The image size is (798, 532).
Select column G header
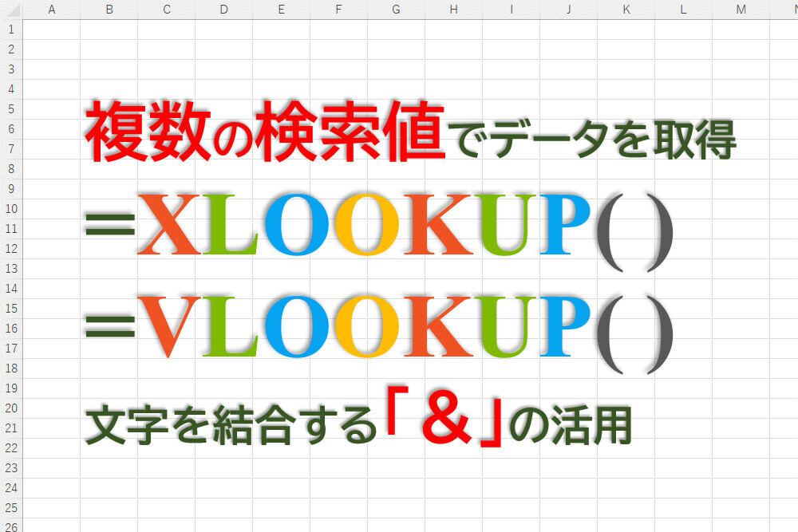tap(397, 10)
